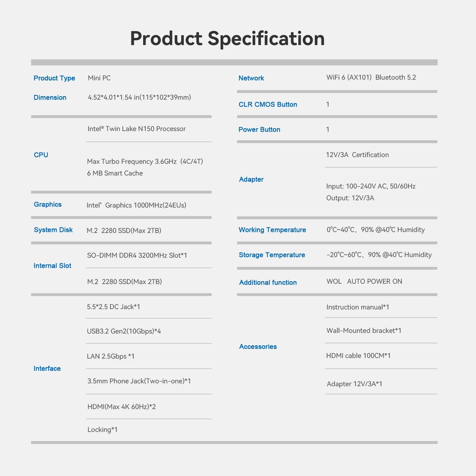Screen dimensions: 476x476
Task: Click the Interface label
Action: click(47, 368)
